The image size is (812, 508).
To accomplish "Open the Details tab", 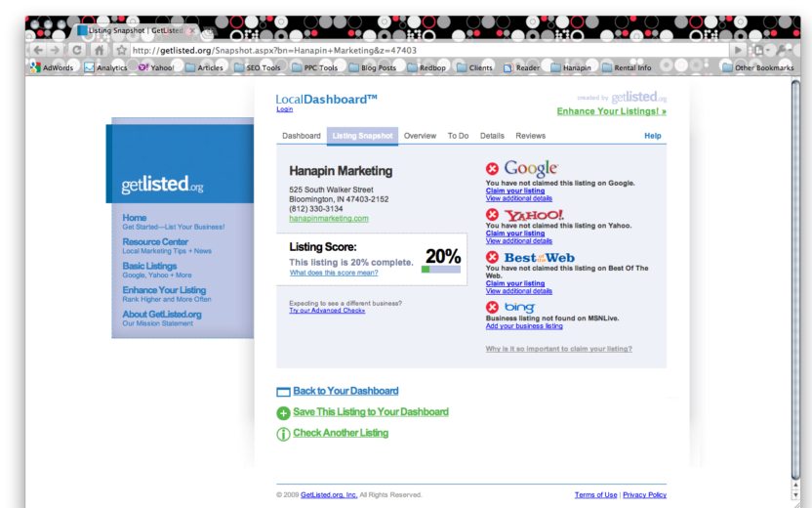I will point(492,136).
